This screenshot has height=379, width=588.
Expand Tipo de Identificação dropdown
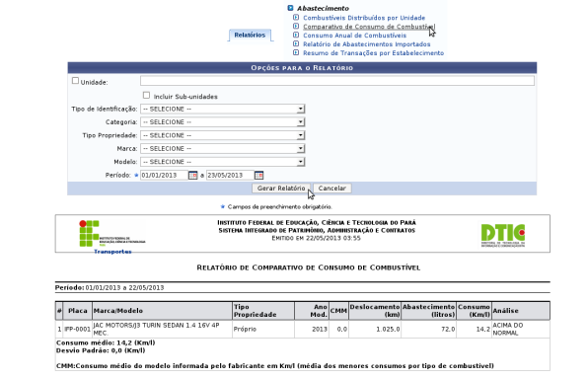[223, 109]
